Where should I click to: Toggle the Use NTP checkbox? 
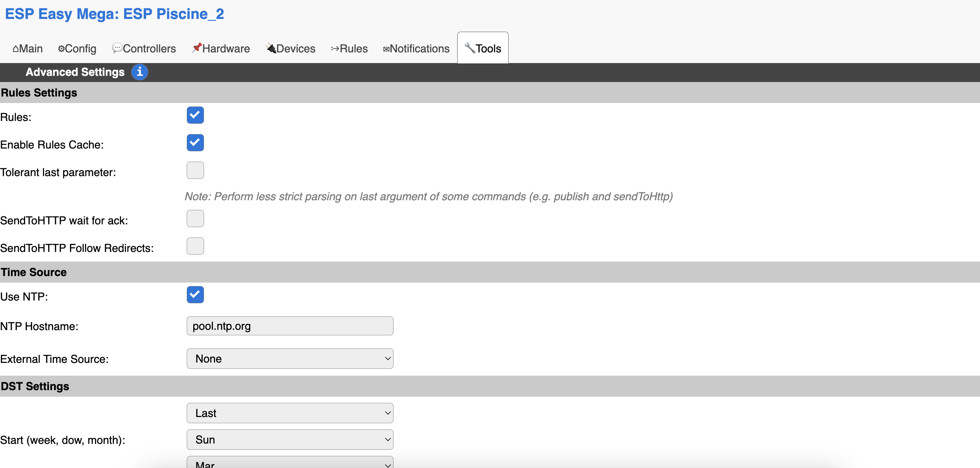click(x=195, y=295)
